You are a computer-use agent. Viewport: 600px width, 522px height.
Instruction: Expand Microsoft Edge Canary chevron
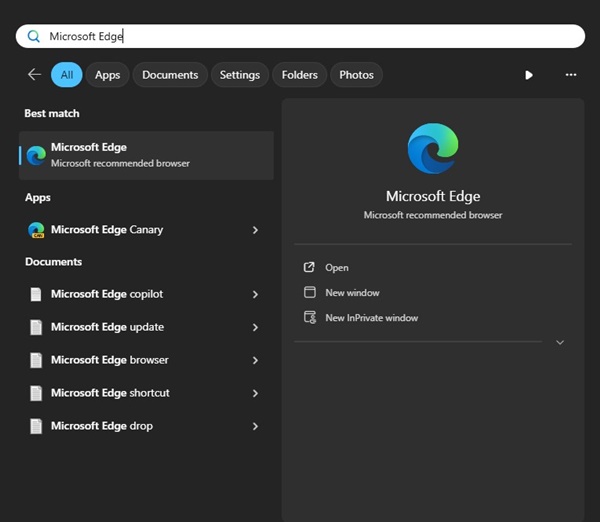click(255, 230)
